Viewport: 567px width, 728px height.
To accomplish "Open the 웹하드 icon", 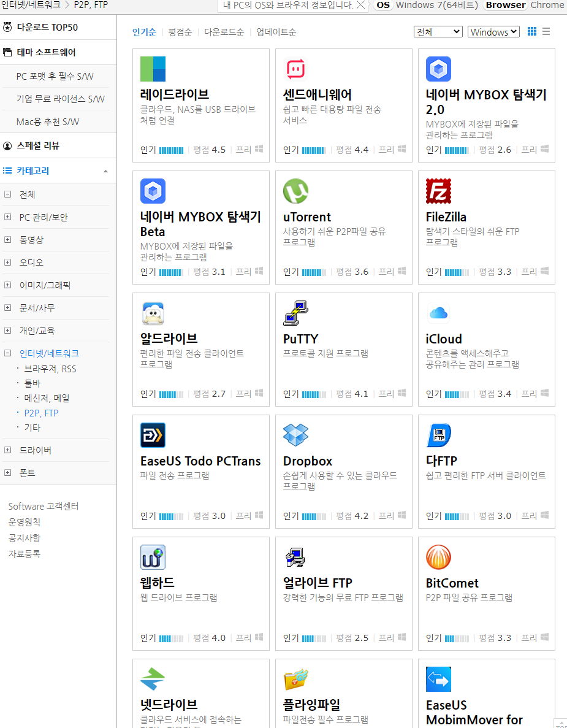I will 153,557.
